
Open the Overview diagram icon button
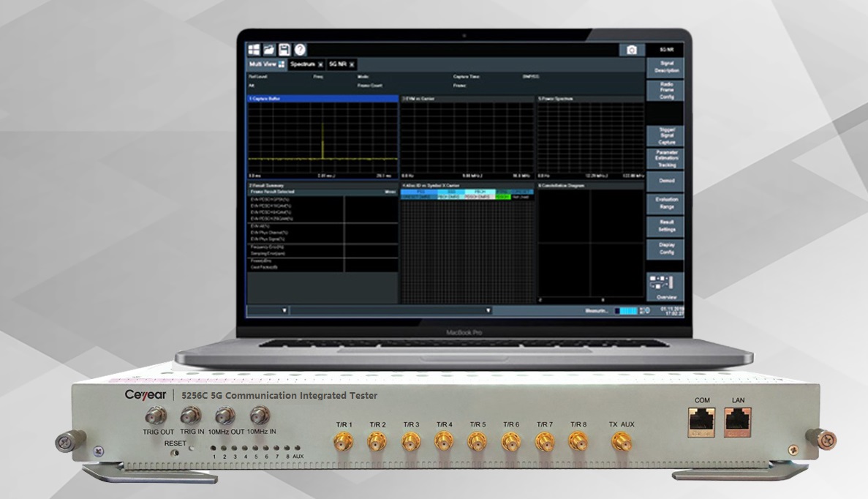click(x=665, y=286)
